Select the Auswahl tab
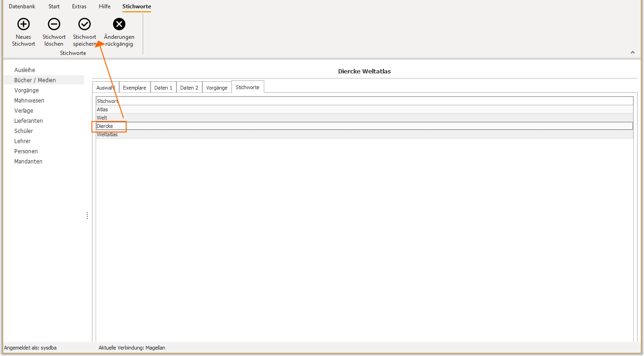644x356 pixels. [105, 88]
